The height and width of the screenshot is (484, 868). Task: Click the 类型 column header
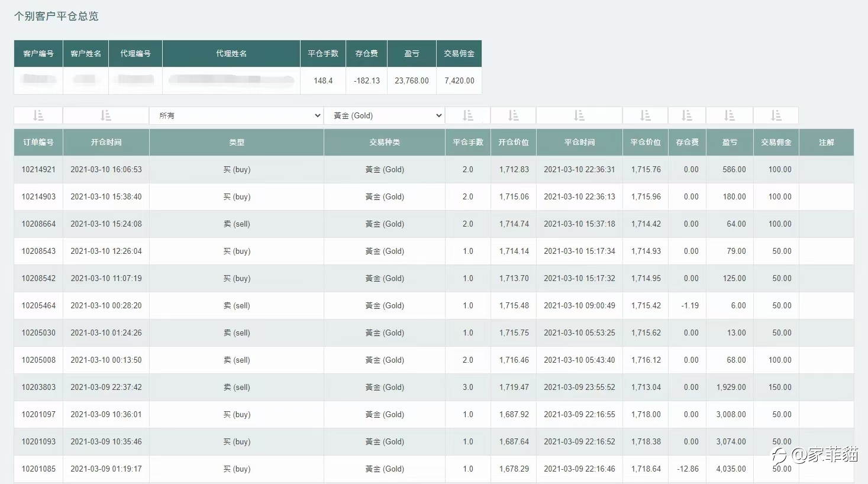237,142
